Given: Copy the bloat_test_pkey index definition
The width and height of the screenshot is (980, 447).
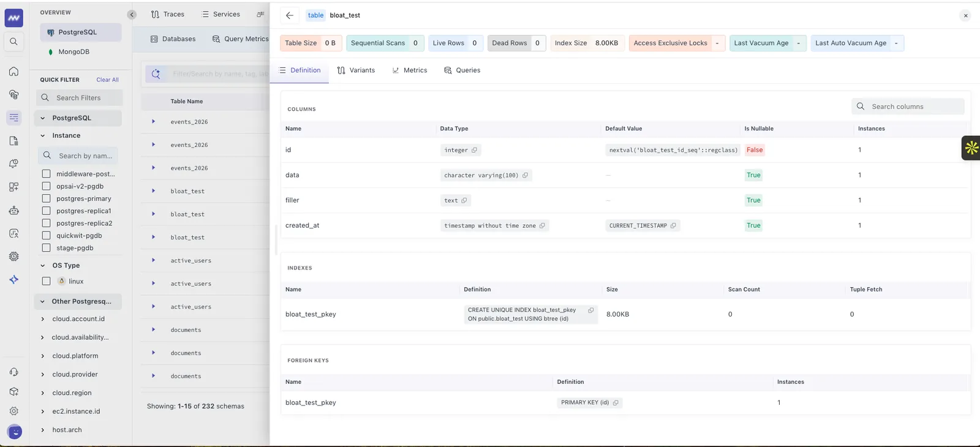Looking at the screenshot, I should point(591,310).
